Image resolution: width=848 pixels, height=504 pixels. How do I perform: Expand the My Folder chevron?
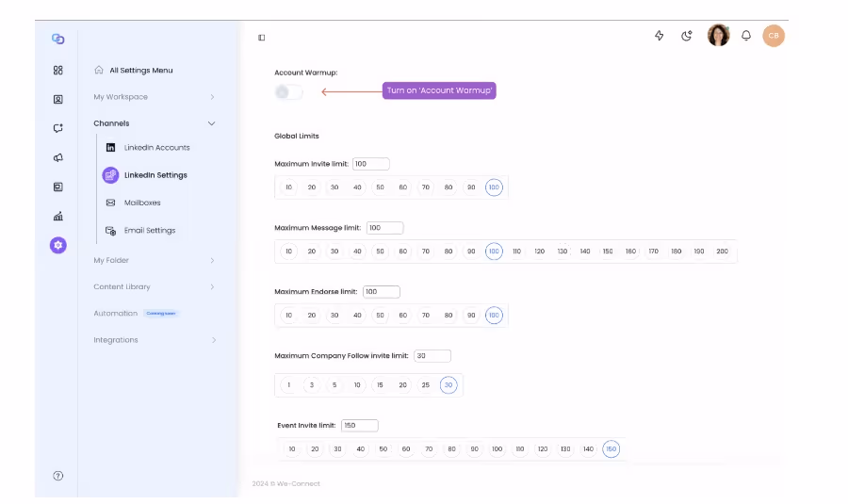(x=212, y=260)
